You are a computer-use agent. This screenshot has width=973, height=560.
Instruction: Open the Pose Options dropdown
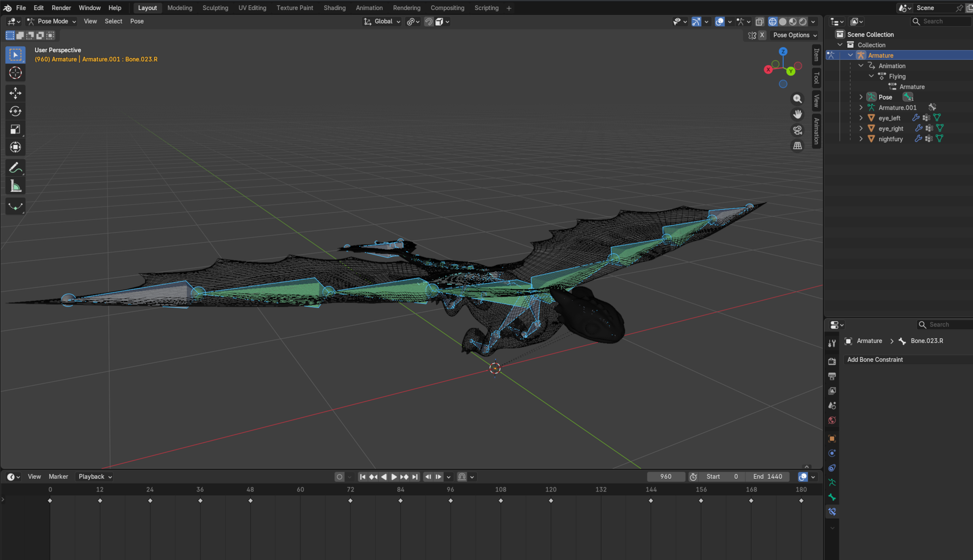pos(794,35)
